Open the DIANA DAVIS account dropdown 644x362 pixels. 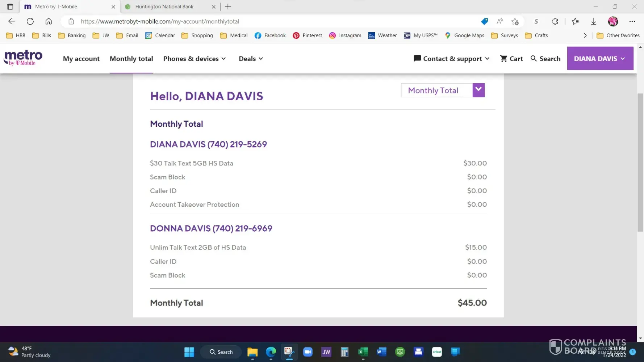pyautogui.click(x=600, y=59)
